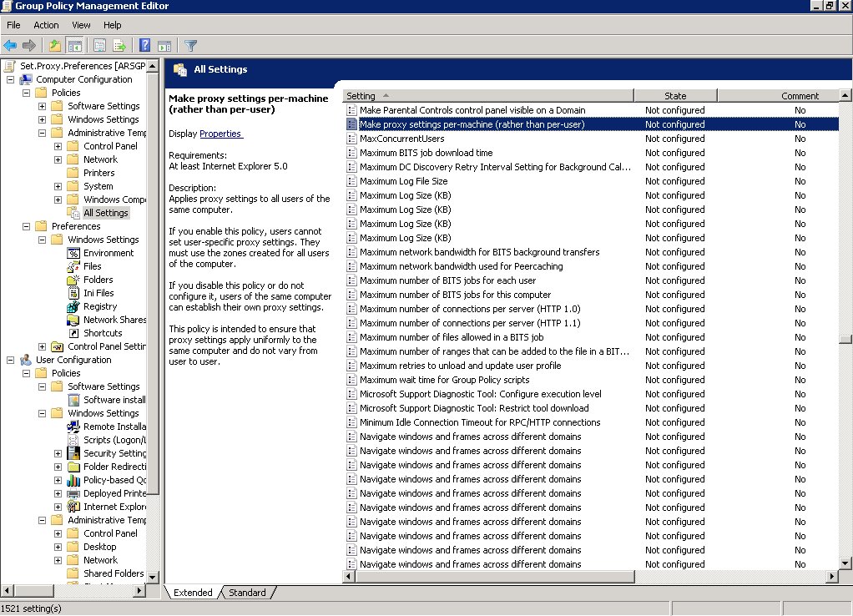Select Maximum Log File Size setting
853x616 pixels.
click(x=593, y=181)
